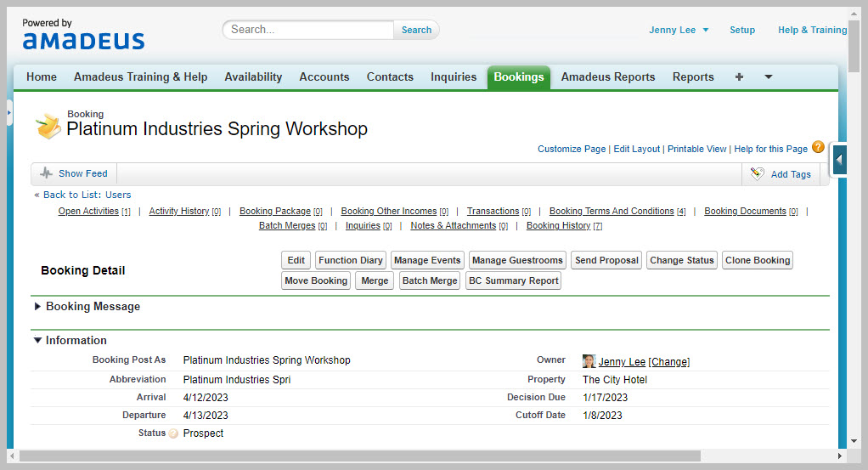This screenshot has width=868, height=470.
Task: Switch to the Availability tab
Action: click(253, 76)
